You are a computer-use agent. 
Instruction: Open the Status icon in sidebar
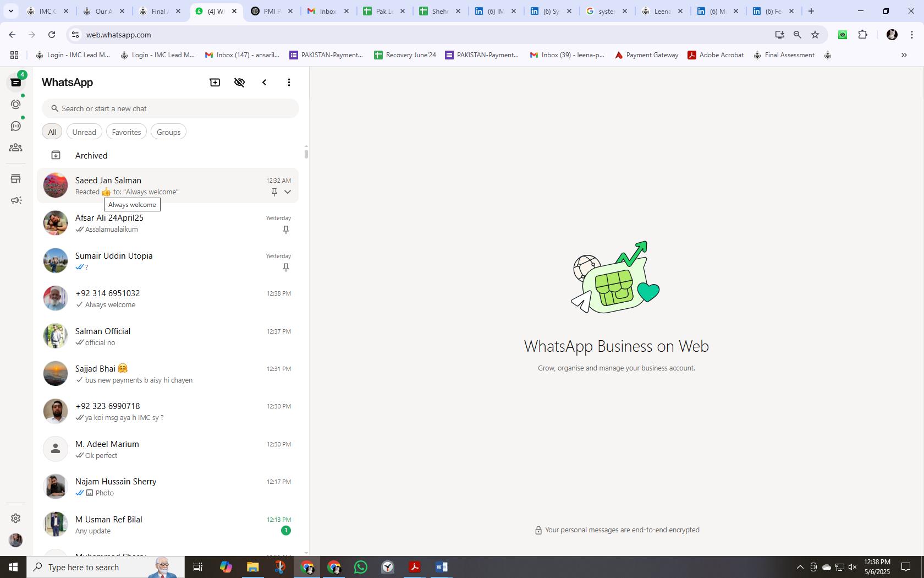(16, 104)
